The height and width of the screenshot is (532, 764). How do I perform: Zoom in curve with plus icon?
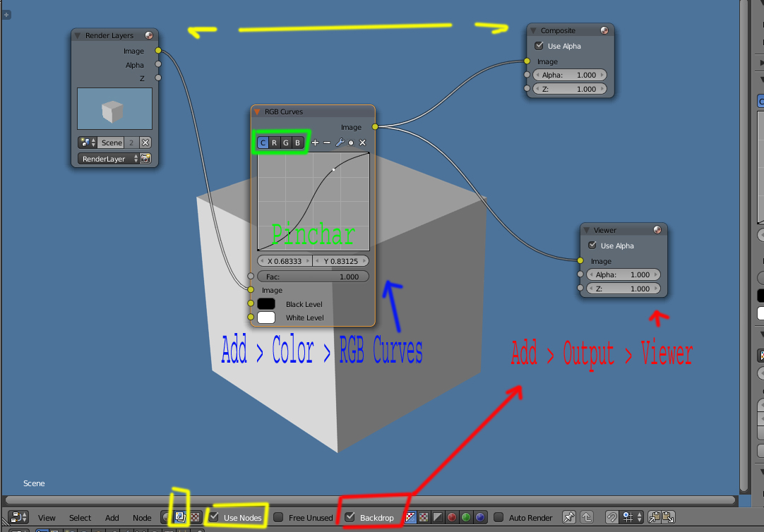click(x=315, y=143)
